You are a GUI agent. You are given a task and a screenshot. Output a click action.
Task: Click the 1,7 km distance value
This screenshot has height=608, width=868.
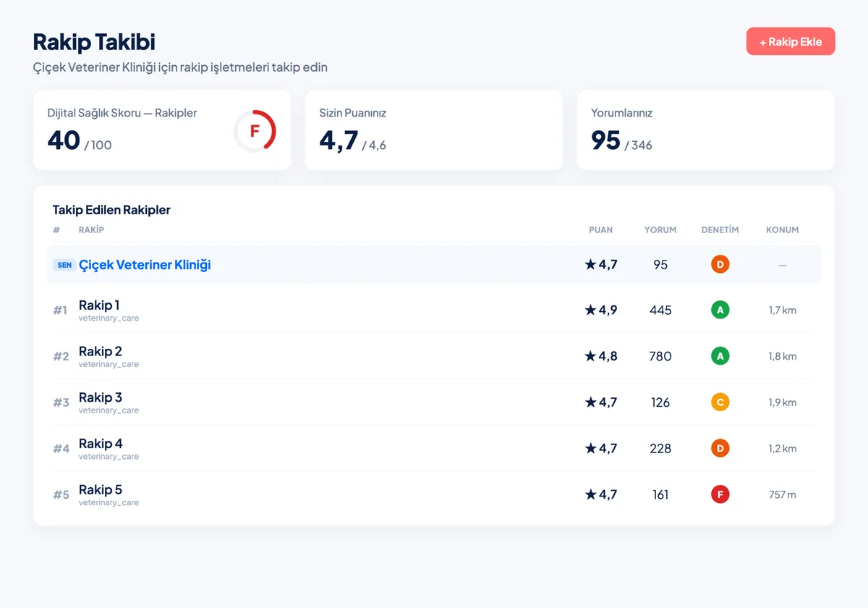pos(783,310)
